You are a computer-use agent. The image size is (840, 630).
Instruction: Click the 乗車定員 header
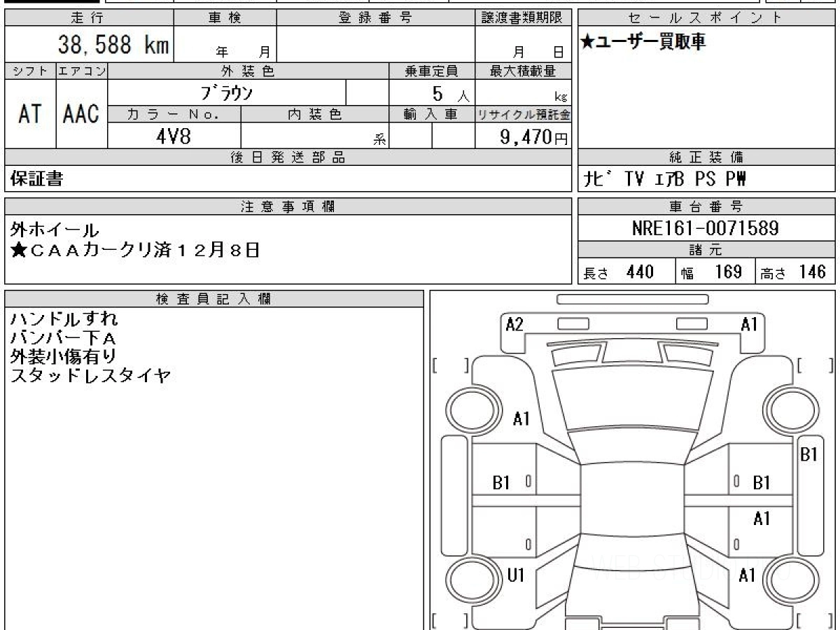(x=432, y=71)
